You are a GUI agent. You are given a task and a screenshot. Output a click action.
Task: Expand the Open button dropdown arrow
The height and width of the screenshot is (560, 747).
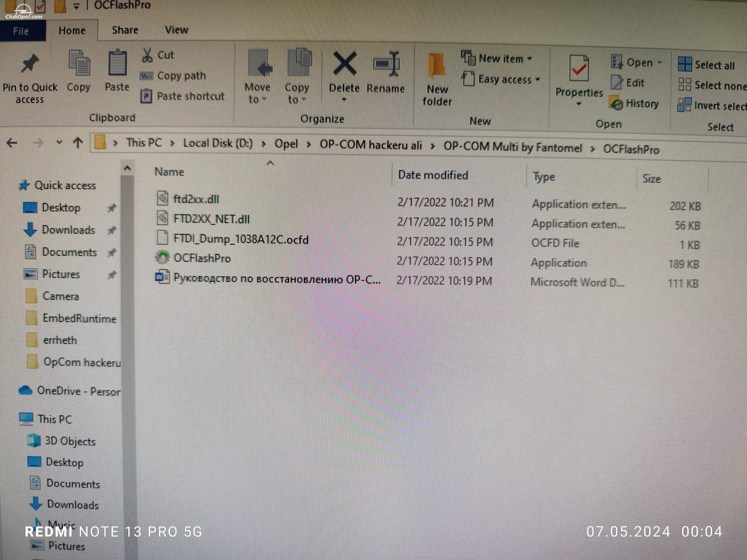[x=659, y=63]
